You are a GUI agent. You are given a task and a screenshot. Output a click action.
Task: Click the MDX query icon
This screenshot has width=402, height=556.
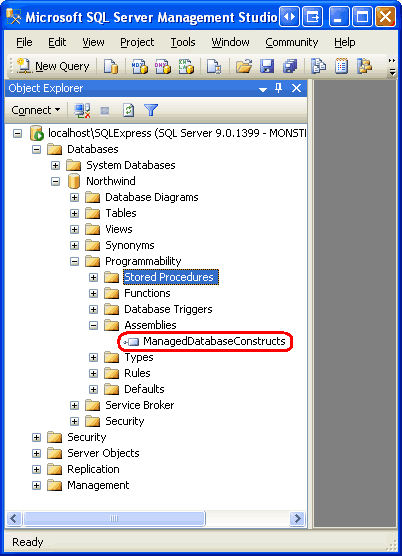click(139, 66)
